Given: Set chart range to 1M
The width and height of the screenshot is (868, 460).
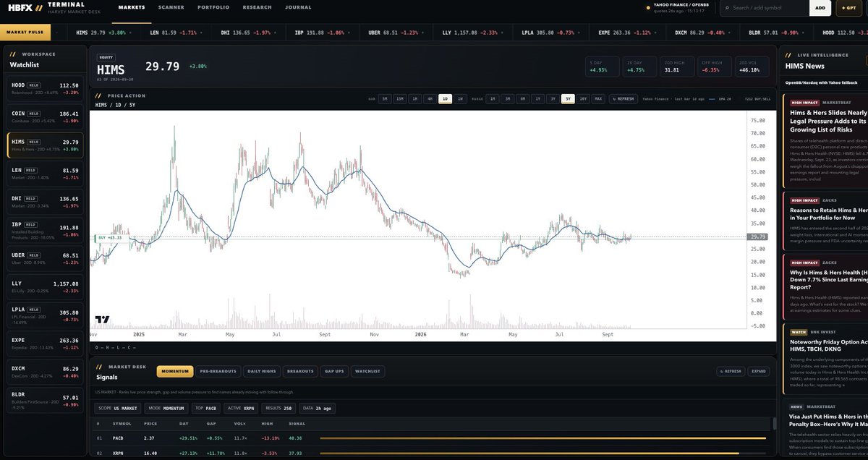Looking at the screenshot, I should [493, 98].
